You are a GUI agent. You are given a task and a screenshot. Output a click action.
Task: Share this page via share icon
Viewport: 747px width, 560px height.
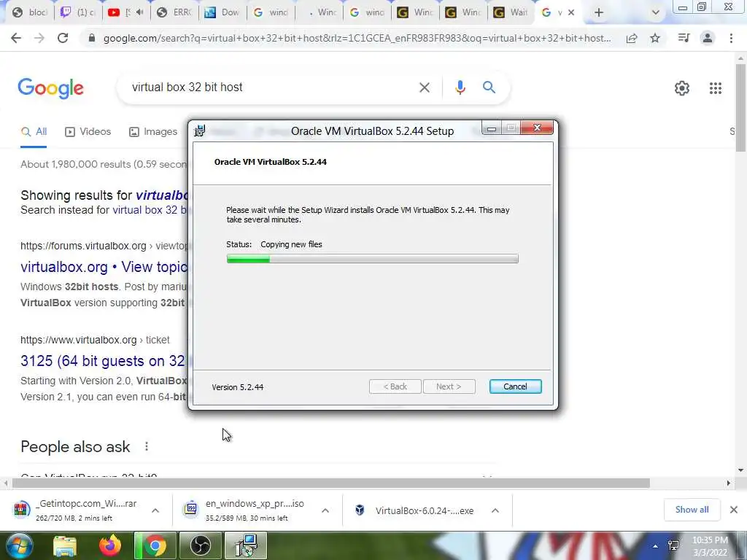[632, 38]
